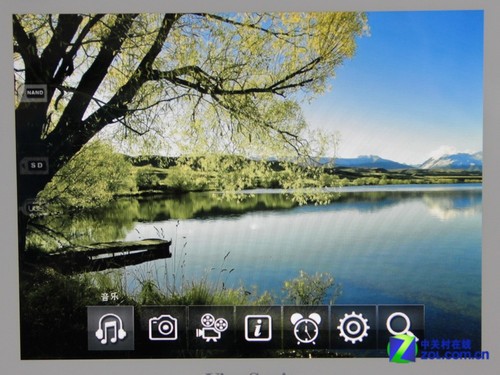The image size is (500, 375).
Task: Open the Information "i" icon
Action: point(258,328)
